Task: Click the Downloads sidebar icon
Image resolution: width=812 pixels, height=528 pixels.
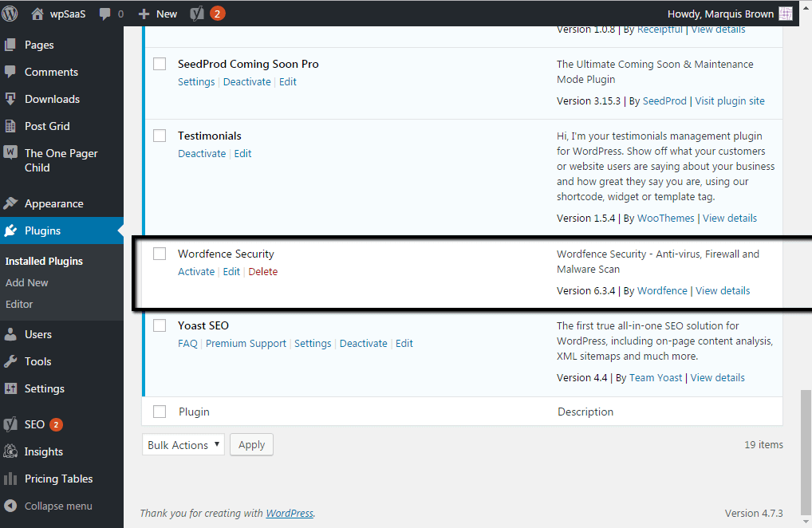Action: pyautogui.click(x=10, y=99)
